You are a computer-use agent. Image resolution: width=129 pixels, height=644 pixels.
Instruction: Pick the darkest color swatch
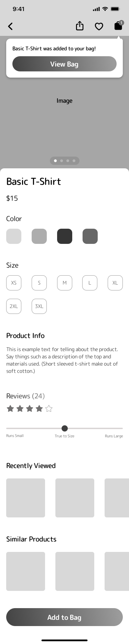click(65, 236)
